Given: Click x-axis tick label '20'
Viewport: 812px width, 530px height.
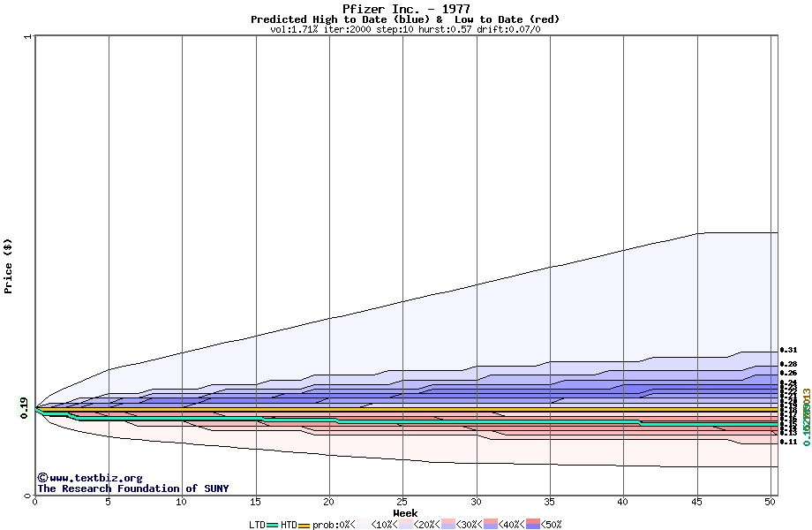Looking at the screenshot, I should [x=329, y=502].
